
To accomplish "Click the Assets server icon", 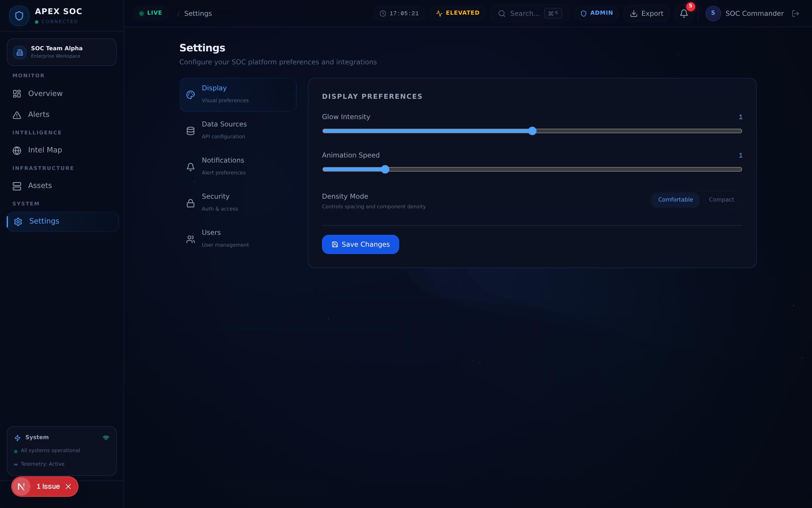I will coord(17,186).
